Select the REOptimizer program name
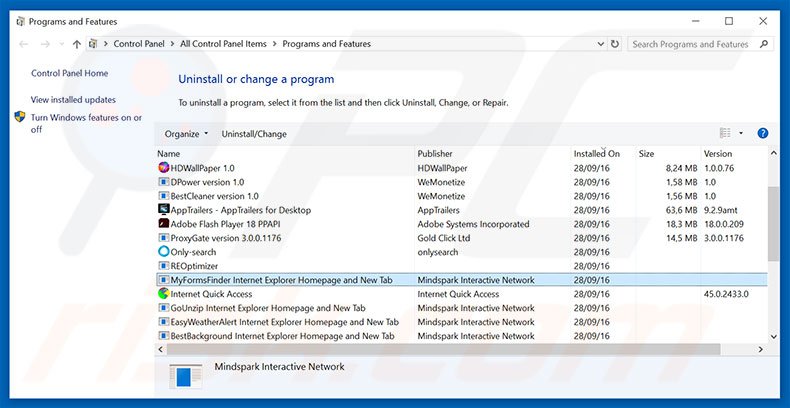790x408 pixels. pyautogui.click(x=194, y=266)
